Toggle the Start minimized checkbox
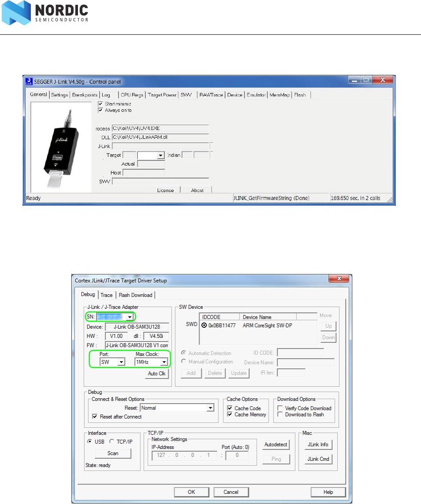This screenshot has width=421, height=504. (100, 104)
